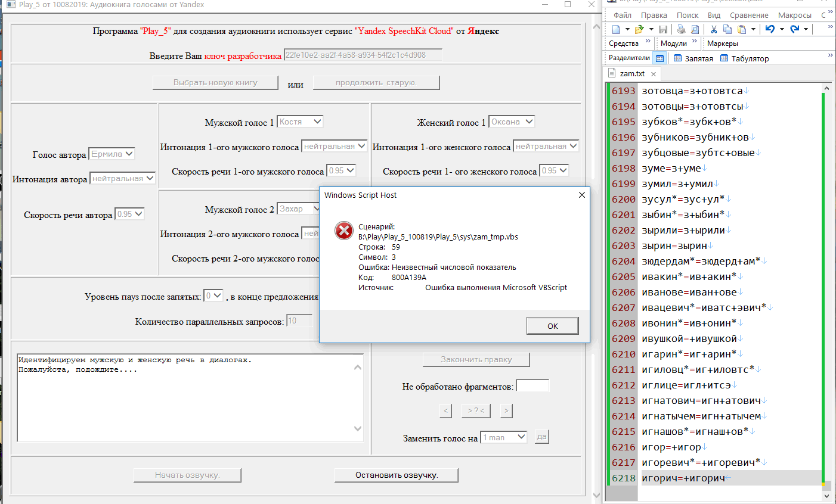This screenshot has width=836, height=504.
Task: Toggle the highlighted delimiter view button
Action: tap(659, 58)
